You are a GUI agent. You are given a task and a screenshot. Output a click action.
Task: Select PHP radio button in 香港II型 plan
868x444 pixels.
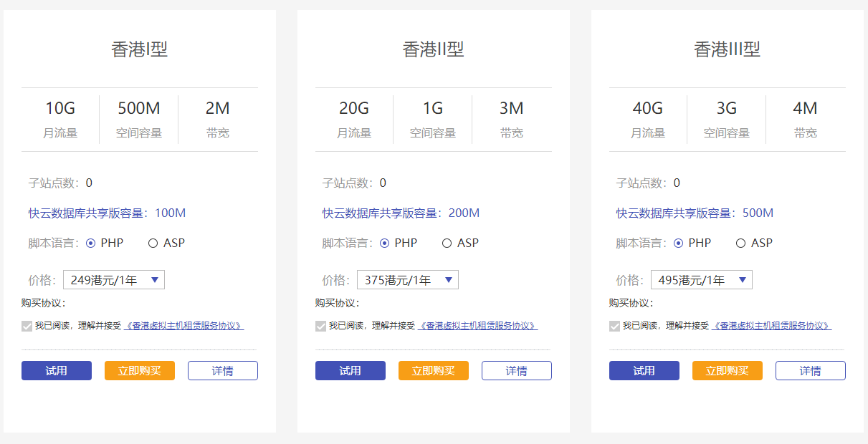click(385, 243)
